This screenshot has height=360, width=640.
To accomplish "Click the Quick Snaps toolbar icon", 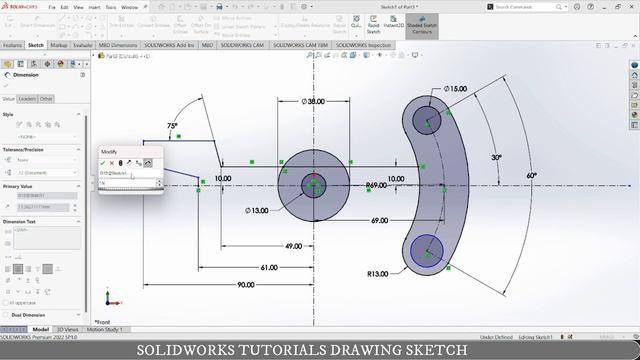I will pyautogui.click(x=356, y=22).
